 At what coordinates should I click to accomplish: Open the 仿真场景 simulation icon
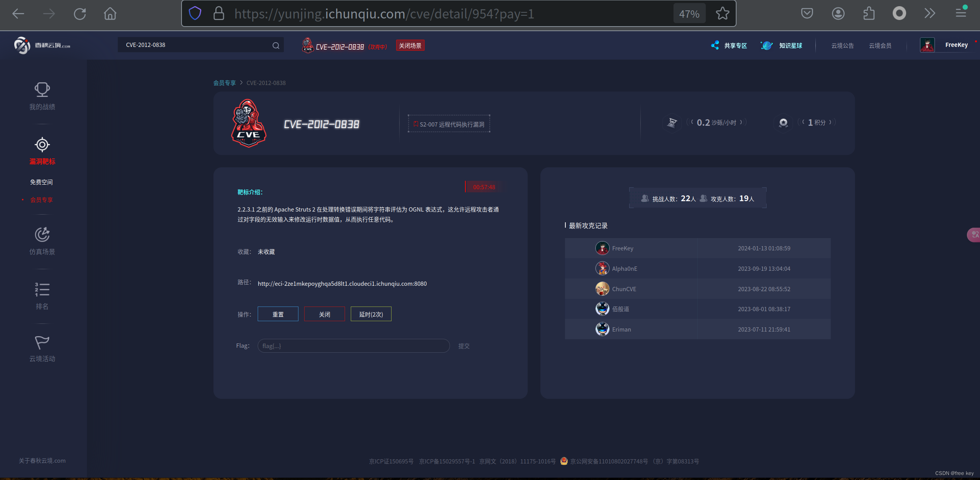42,234
